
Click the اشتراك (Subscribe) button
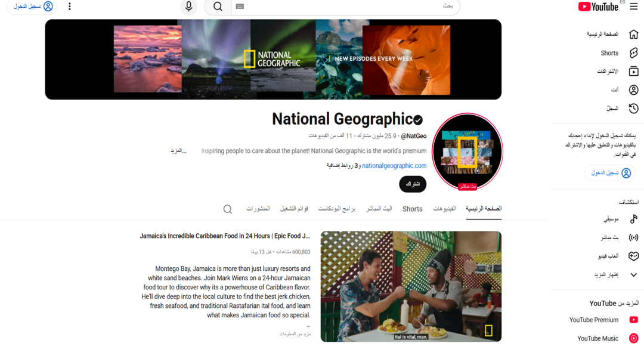(x=412, y=184)
